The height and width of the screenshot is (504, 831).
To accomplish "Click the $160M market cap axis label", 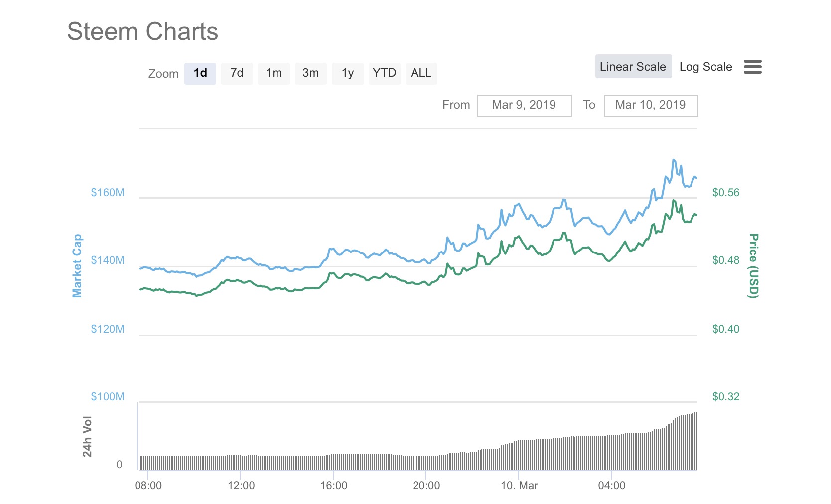I will (x=108, y=193).
